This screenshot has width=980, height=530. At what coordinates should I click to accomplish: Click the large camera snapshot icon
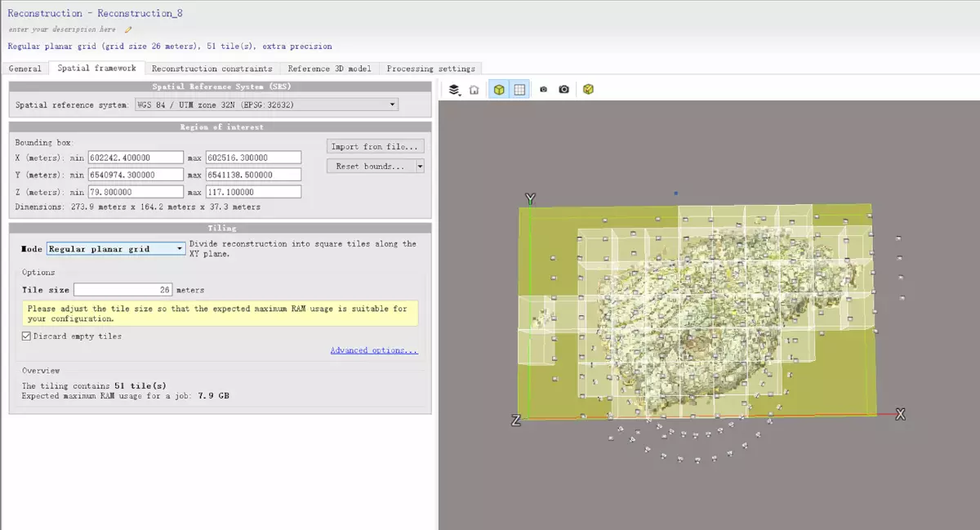563,90
